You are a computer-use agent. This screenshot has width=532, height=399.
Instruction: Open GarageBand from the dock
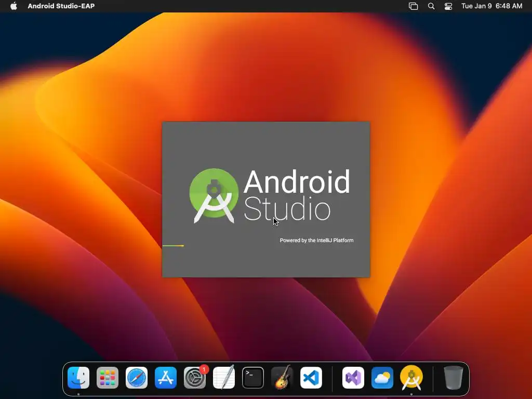click(282, 378)
